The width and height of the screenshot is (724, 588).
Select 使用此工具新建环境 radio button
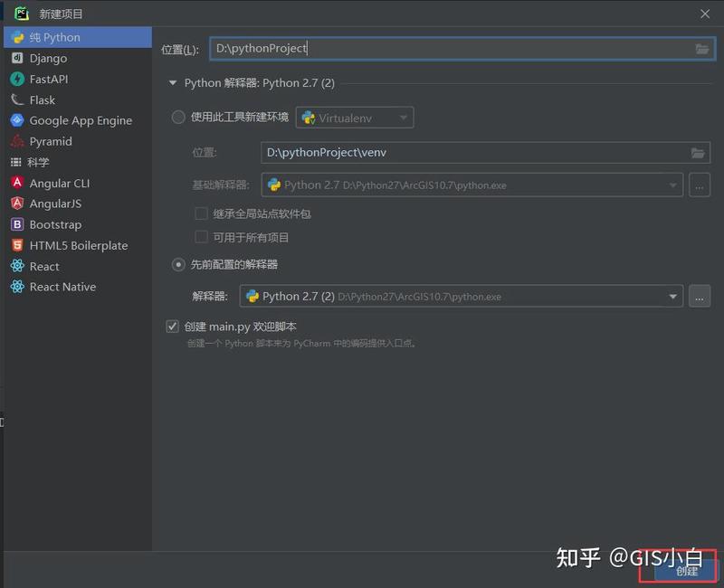pyautogui.click(x=178, y=118)
